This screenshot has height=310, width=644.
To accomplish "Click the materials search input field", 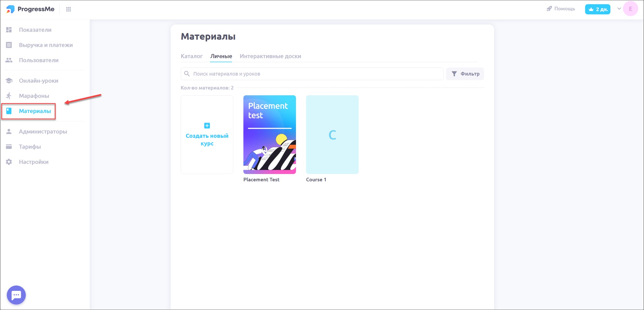I will 314,74.
